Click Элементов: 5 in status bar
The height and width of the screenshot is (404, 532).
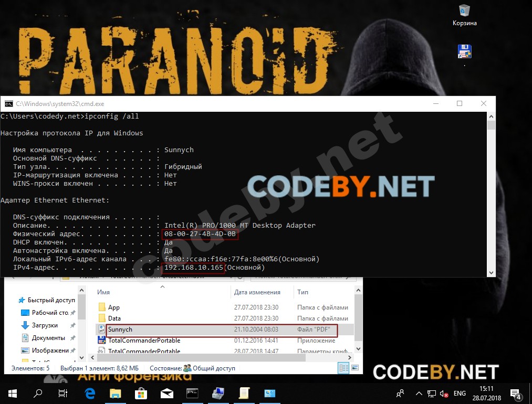pos(30,368)
